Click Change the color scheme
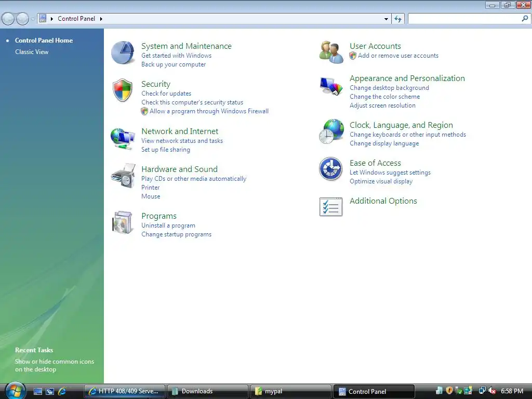The width and height of the screenshot is (532, 399). (x=385, y=97)
